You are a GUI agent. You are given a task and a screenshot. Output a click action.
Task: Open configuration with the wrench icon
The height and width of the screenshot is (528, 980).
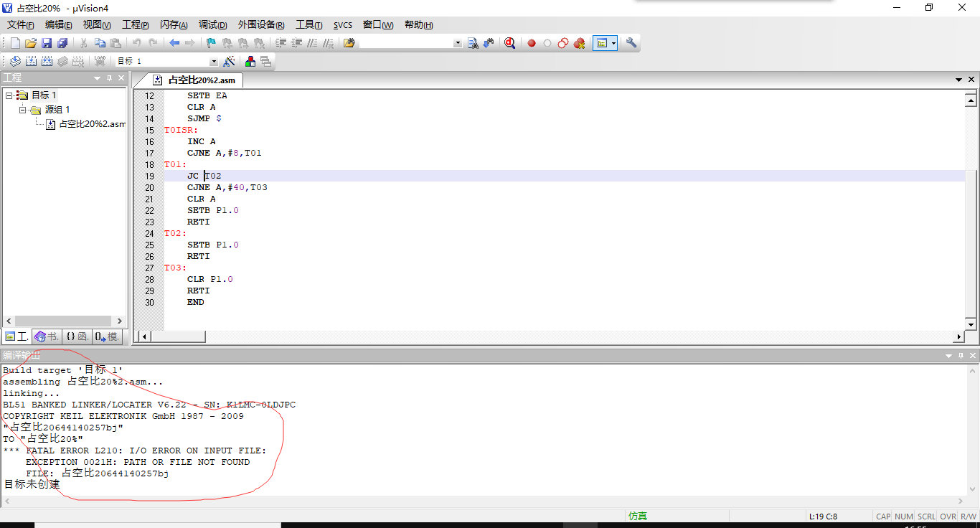tap(631, 43)
